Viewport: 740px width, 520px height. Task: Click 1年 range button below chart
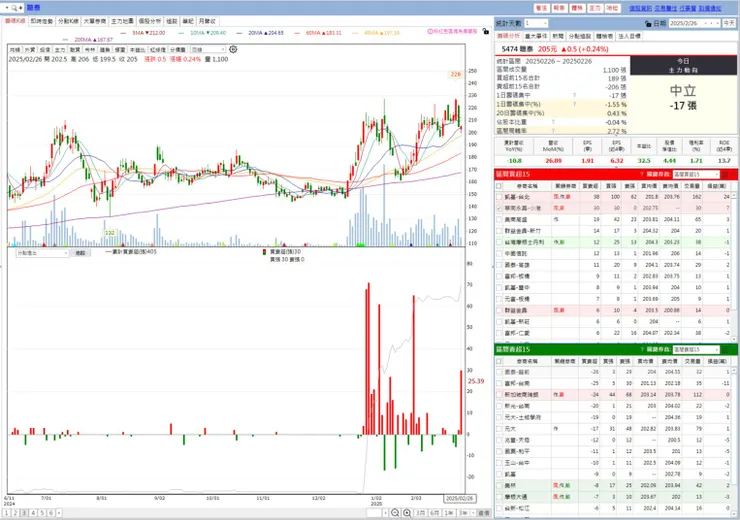tap(448, 513)
